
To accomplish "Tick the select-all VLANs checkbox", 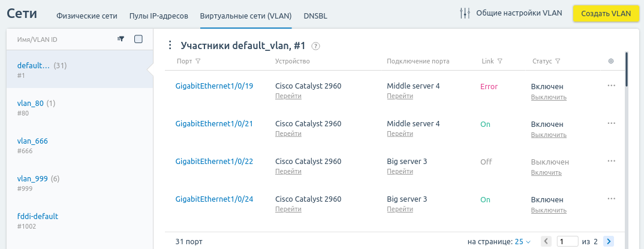I will (139, 39).
